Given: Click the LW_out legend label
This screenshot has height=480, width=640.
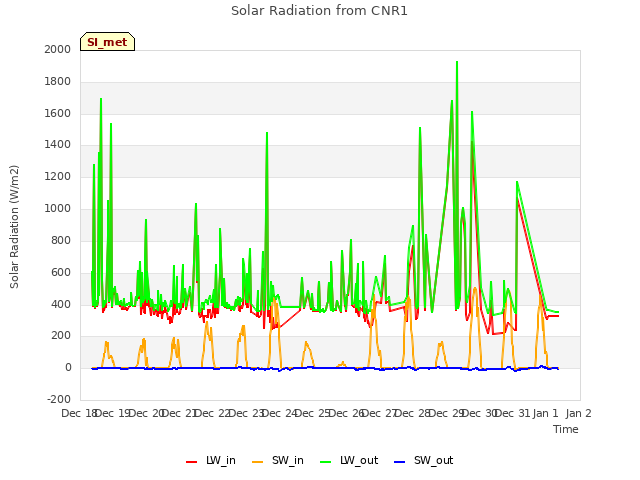Looking at the screenshot, I should (359, 460).
